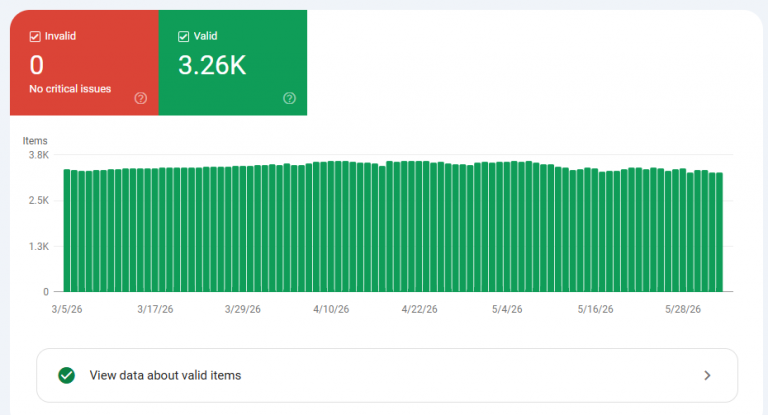The width and height of the screenshot is (768, 415).
Task: Click the last bar on the chart
Action: [719, 232]
